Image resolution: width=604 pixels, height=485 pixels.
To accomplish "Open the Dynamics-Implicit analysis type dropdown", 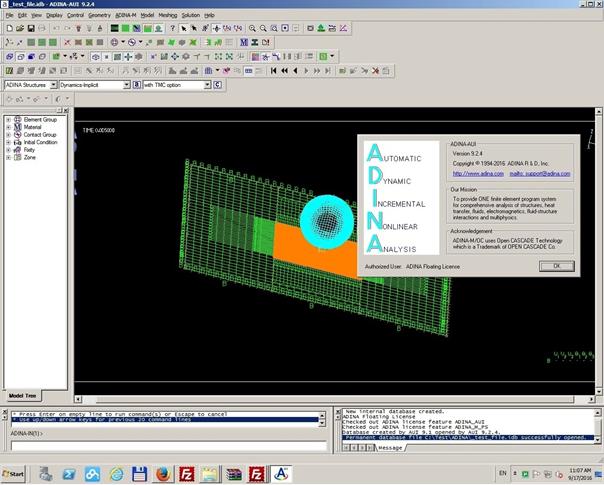I will pyautogui.click(x=126, y=85).
